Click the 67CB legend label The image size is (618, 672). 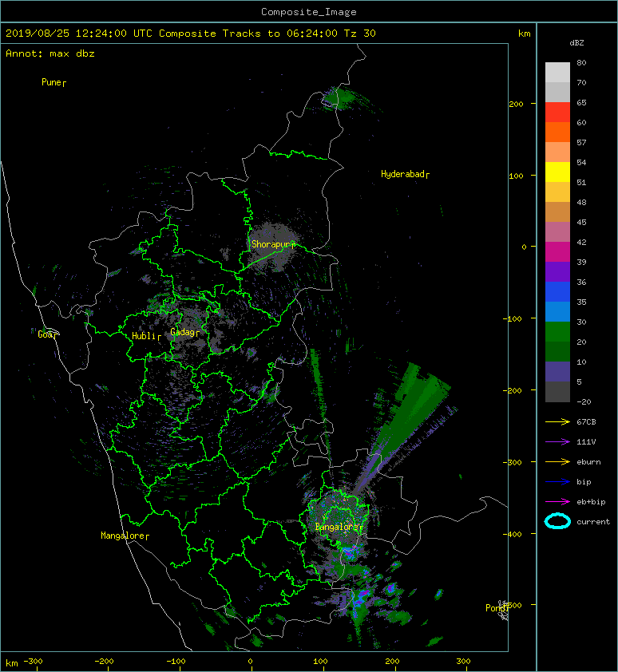pos(586,422)
